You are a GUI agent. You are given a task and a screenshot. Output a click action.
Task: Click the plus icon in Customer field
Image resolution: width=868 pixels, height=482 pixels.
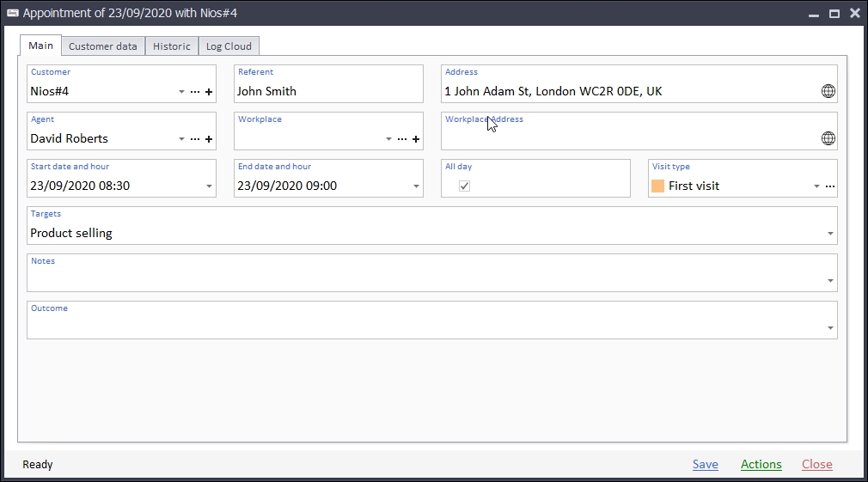click(209, 91)
